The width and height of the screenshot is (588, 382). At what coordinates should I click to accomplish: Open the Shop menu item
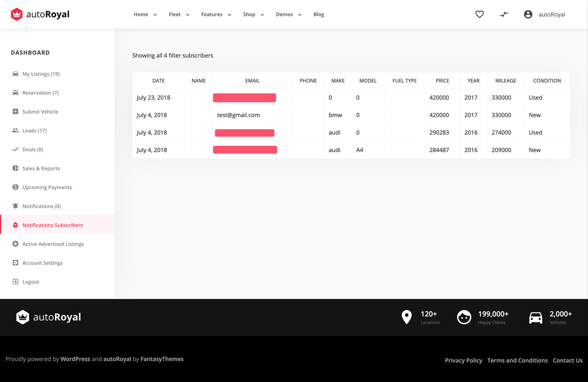point(249,15)
